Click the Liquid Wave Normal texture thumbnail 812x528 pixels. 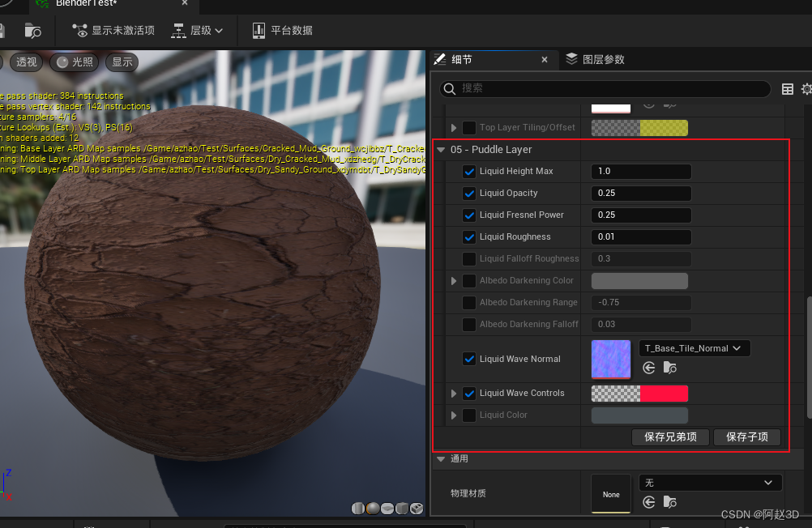pos(611,360)
